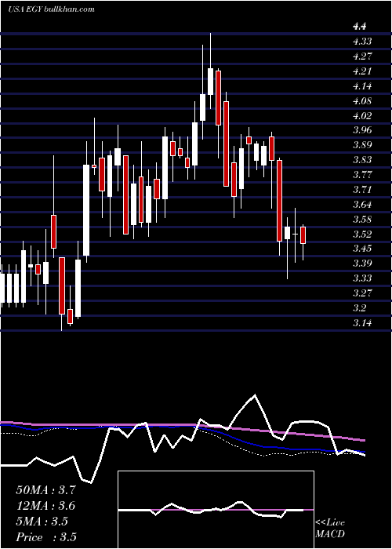The height and width of the screenshot is (549, 392).
Task: Click the 3.39 price axis label
Action: (362, 264)
